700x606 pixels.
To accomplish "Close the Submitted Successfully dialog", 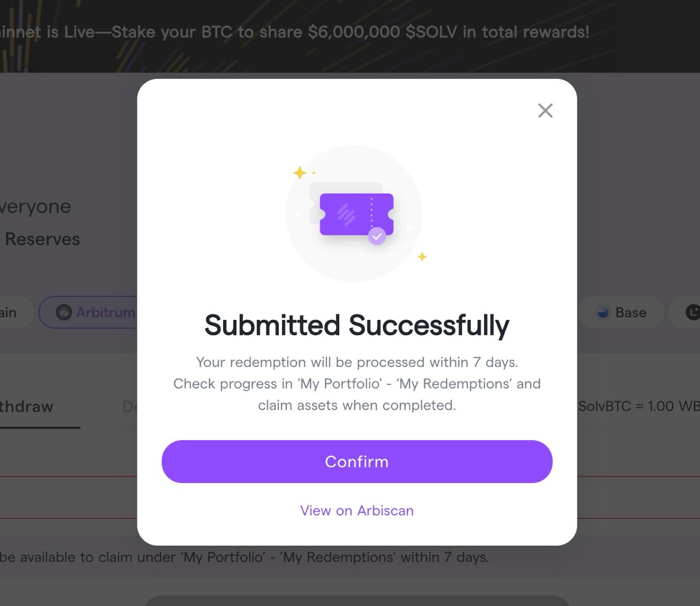I will point(545,110).
